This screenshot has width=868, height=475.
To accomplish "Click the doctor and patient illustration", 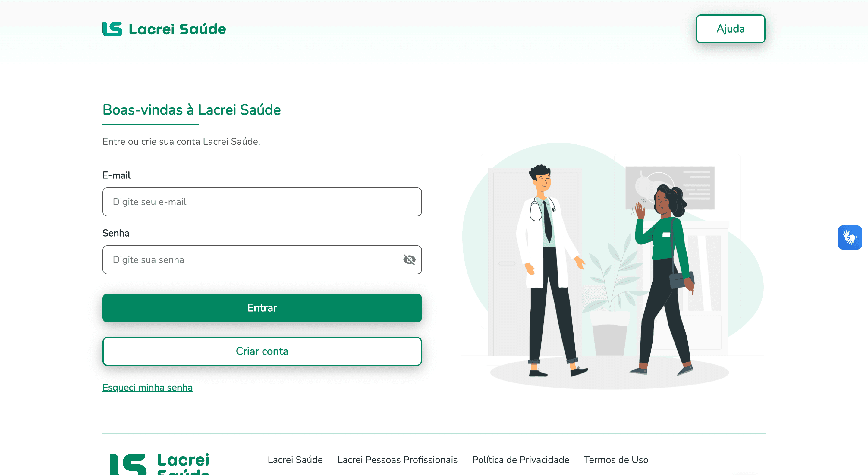I will coord(613,266).
